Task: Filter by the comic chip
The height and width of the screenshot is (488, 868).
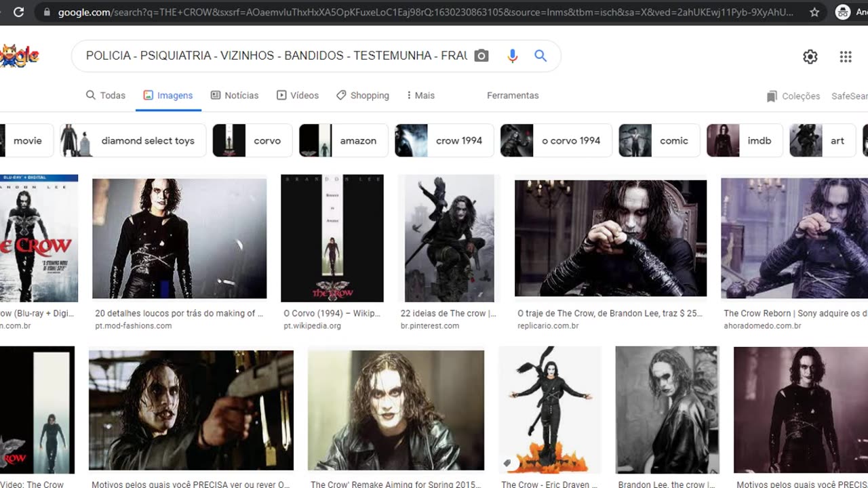Action: [x=658, y=140]
